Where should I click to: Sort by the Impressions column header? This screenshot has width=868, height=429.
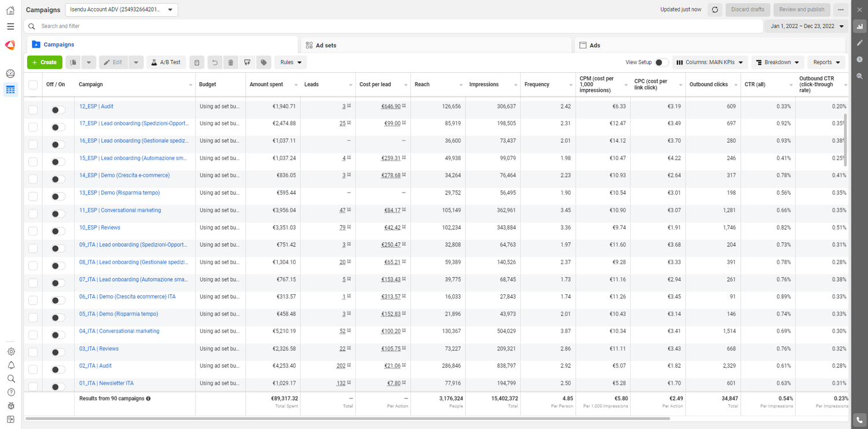[484, 84]
